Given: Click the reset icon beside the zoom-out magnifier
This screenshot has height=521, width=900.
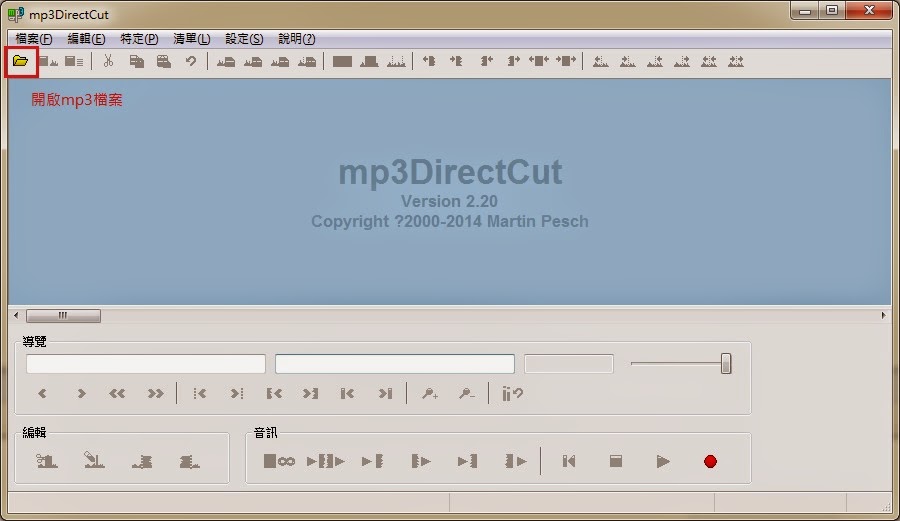Looking at the screenshot, I should [513, 394].
